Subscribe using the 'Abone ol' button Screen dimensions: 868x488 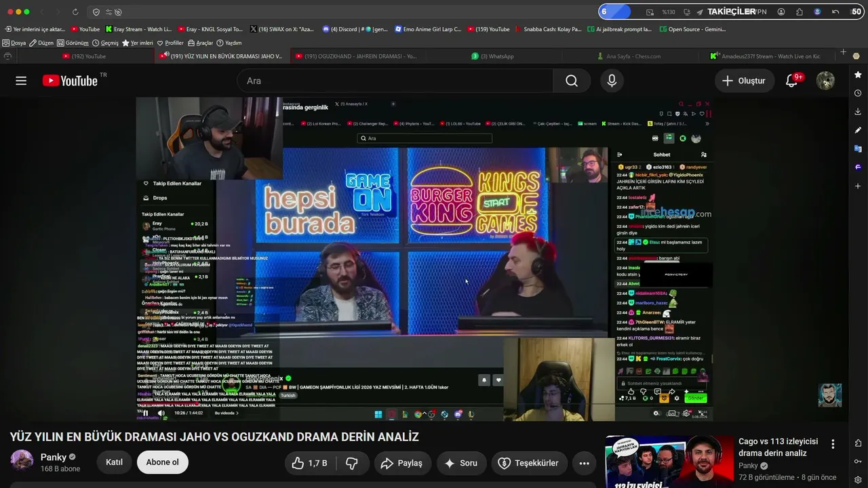(x=163, y=462)
